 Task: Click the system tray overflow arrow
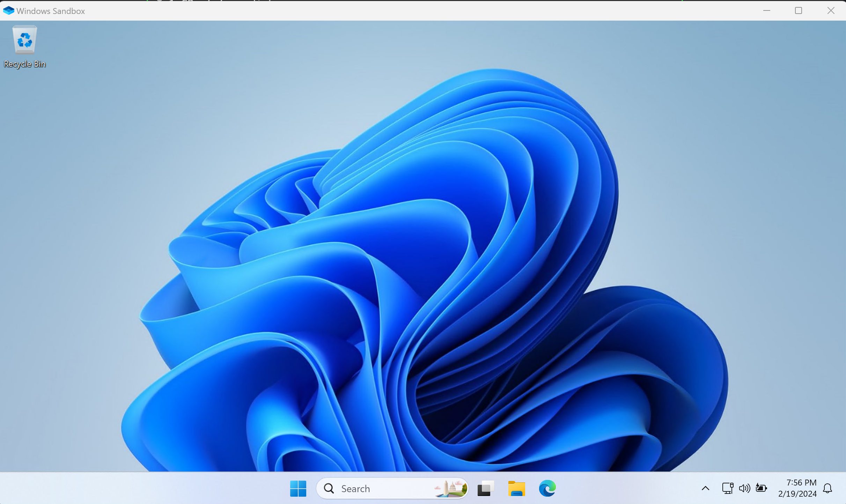706,488
